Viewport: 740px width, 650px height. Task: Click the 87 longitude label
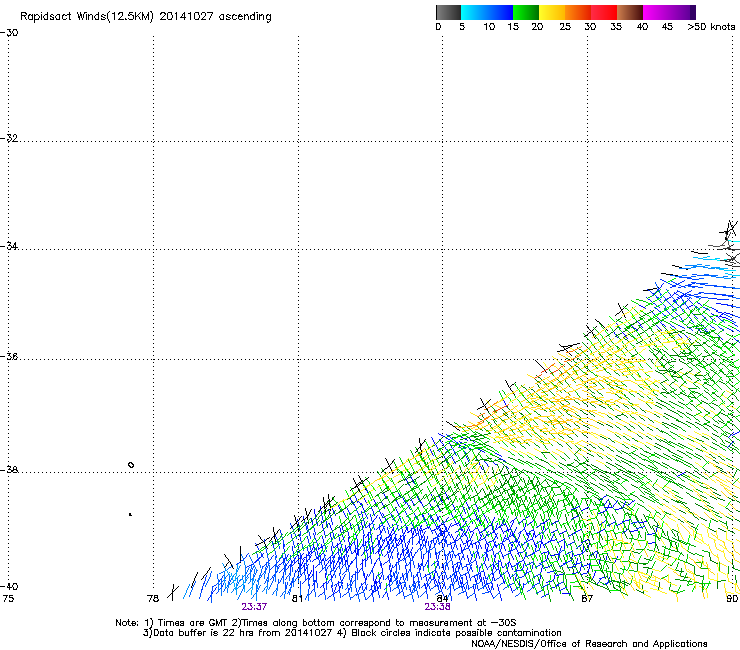(587, 599)
